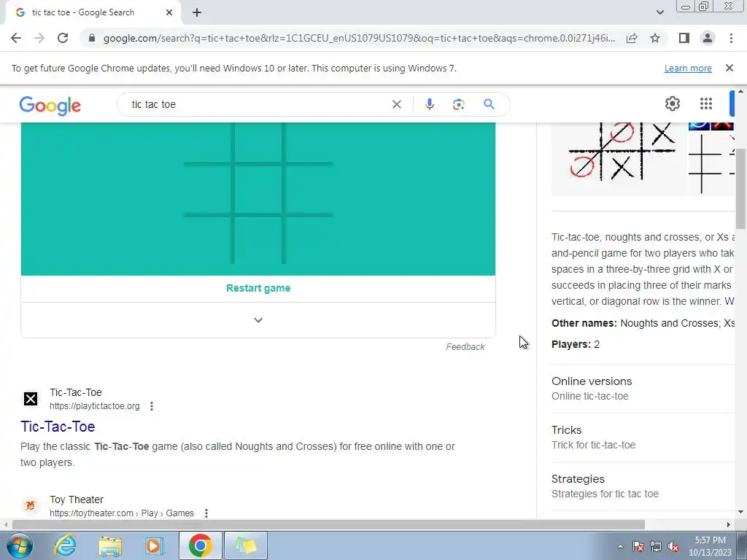Open more options for Toy Theater result

[x=206, y=513]
